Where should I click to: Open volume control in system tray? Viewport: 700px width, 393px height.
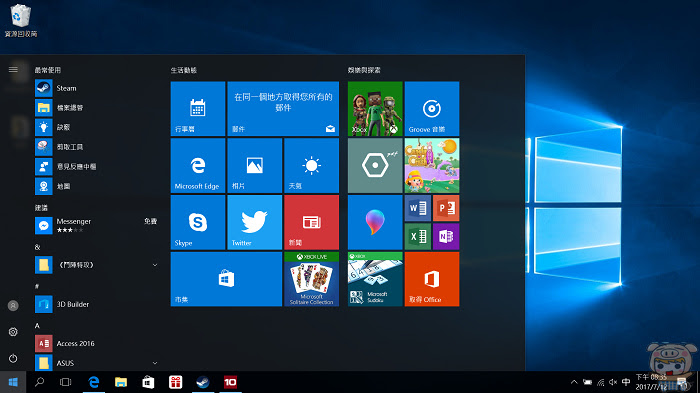coord(613,382)
